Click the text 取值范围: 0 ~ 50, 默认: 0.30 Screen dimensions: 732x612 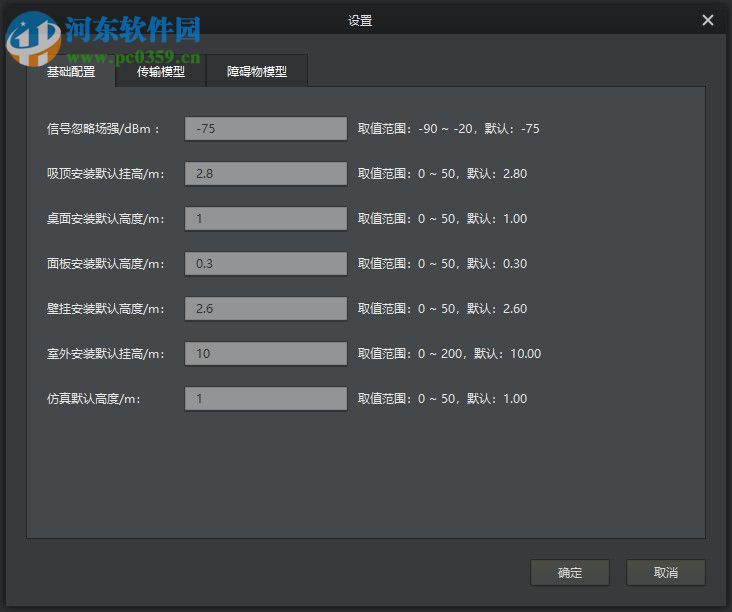click(x=443, y=264)
